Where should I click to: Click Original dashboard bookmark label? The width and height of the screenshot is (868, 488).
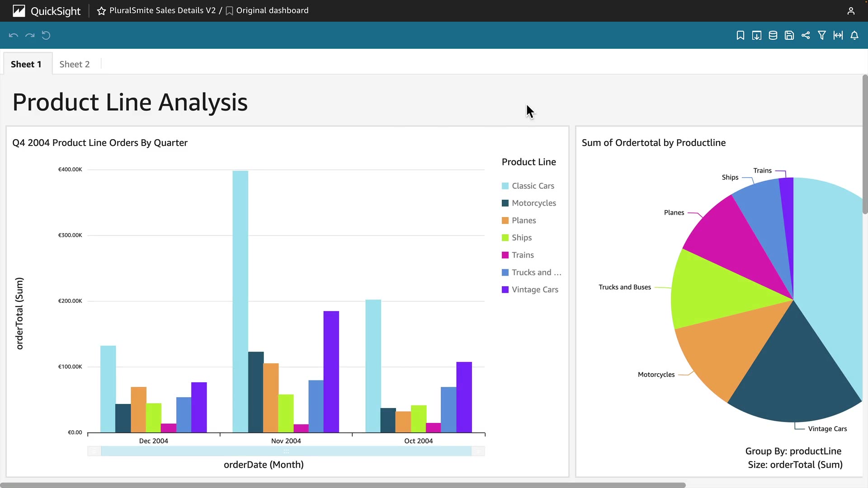[272, 10]
